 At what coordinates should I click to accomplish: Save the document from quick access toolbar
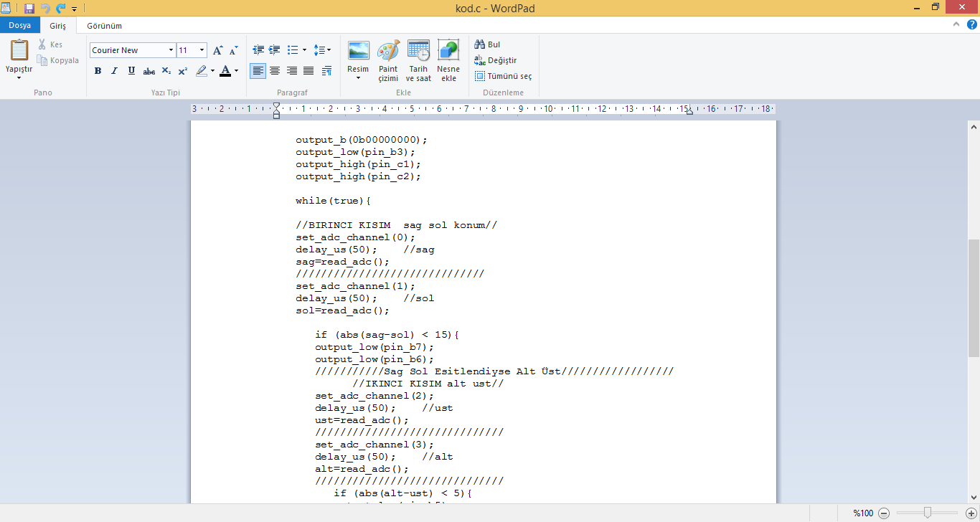click(29, 9)
